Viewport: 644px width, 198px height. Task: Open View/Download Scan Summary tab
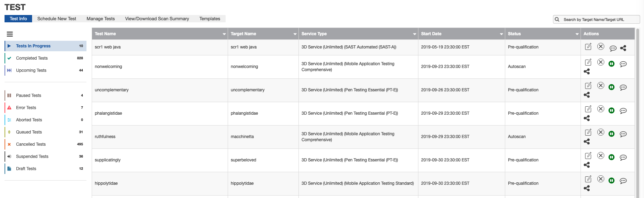click(157, 19)
